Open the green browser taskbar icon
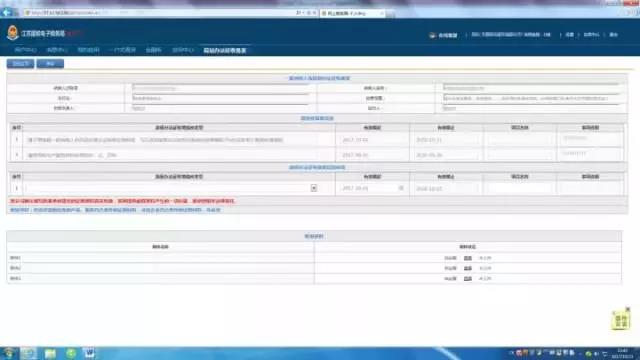Viewport: 640px width, 360px height. click(71, 353)
